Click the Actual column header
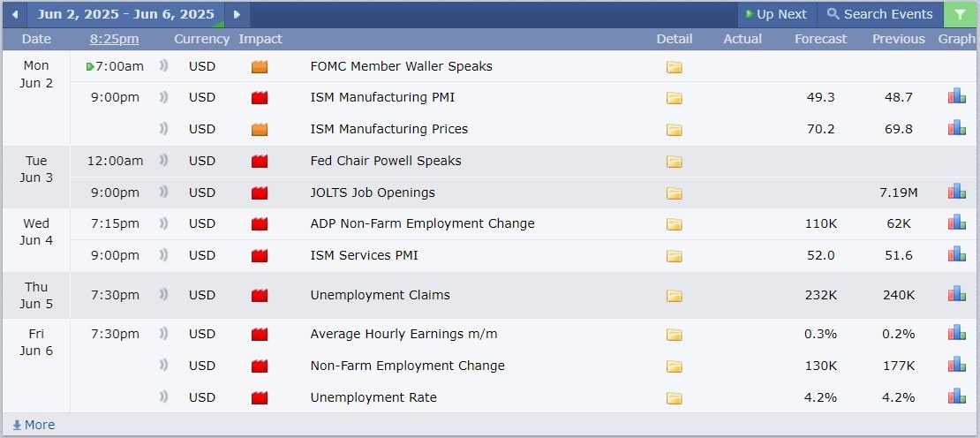This screenshot has width=980, height=438. point(743,39)
